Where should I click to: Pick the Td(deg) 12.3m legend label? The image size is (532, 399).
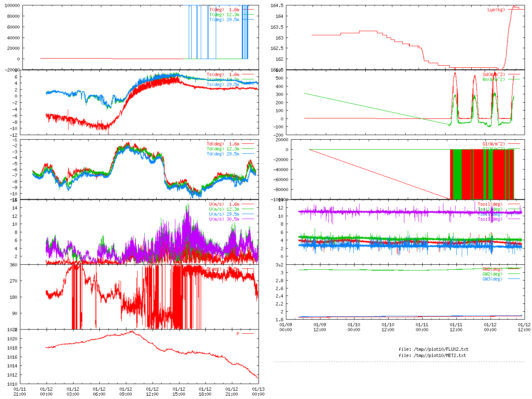click(223, 149)
